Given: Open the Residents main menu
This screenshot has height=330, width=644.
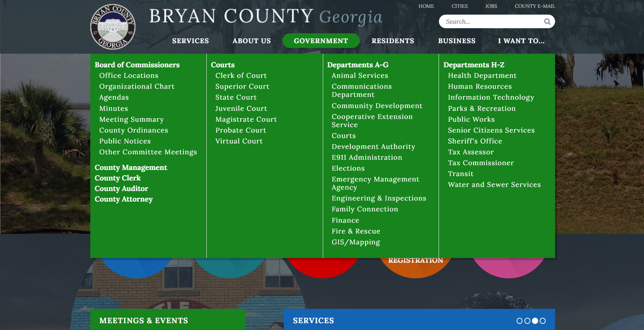Looking at the screenshot, I should pyautogui.click(x=393, y=41).
